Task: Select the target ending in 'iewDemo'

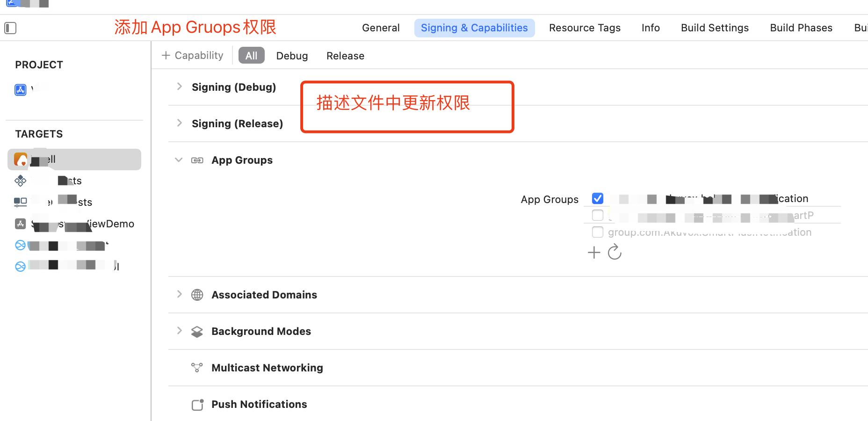Action: click(74, 224)
